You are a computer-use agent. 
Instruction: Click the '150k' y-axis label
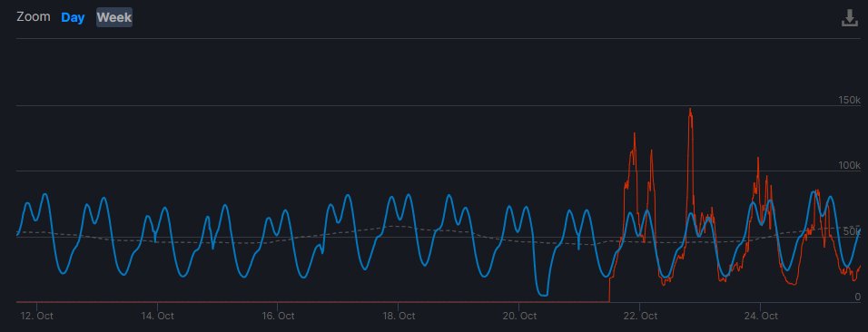[850, 100]
